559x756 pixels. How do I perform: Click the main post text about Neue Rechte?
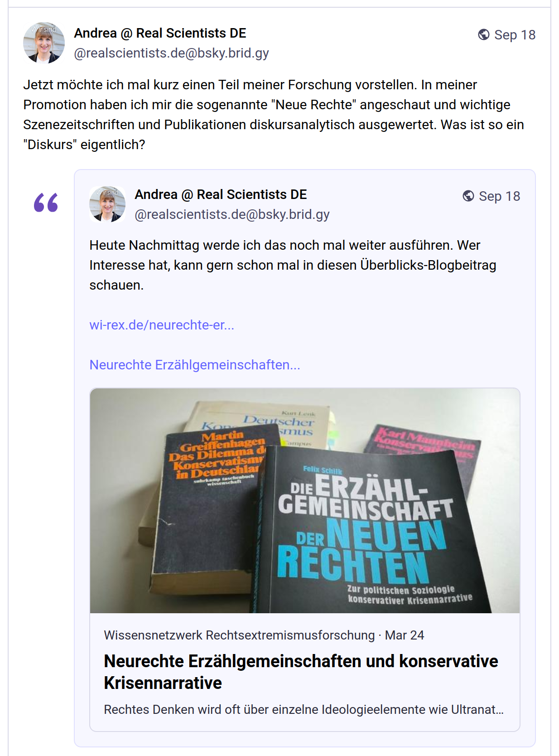(274, 115)
